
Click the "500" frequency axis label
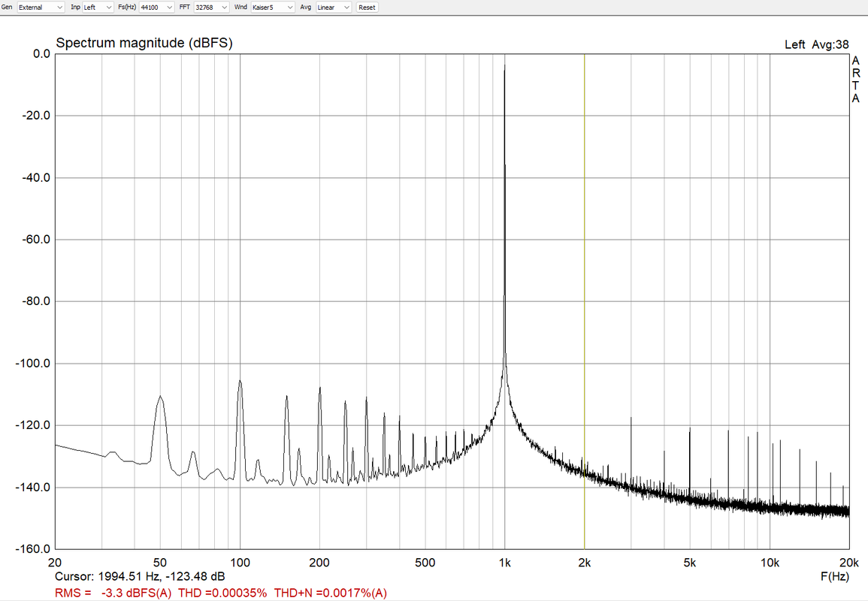(425, 563)
